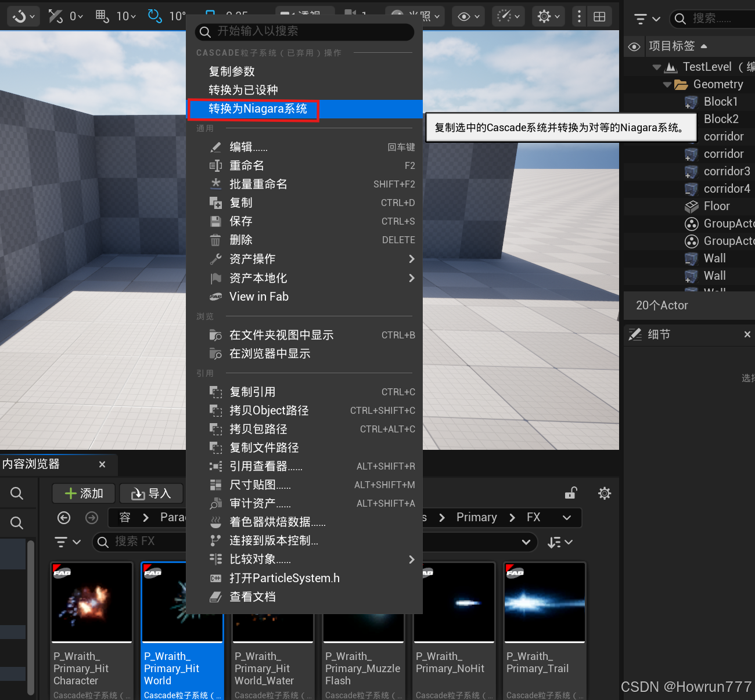The width and height of the screenshot is (755, 700).
Task: Click the 导入 button
Action: click(x=151, y=493)
